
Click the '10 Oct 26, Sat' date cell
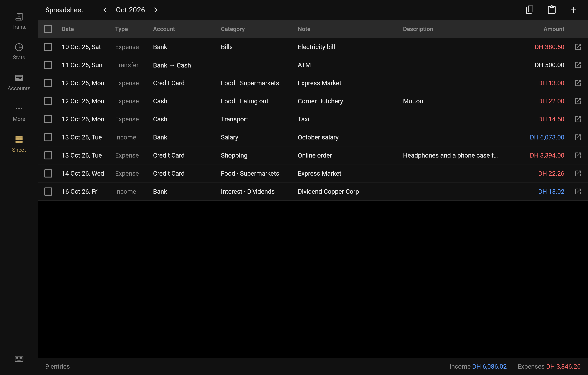(x=81, y=47)
